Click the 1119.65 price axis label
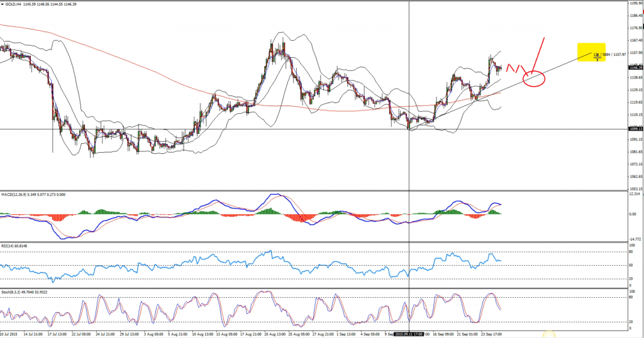Viewport: 644px width, 338px height. click(636, 102)
